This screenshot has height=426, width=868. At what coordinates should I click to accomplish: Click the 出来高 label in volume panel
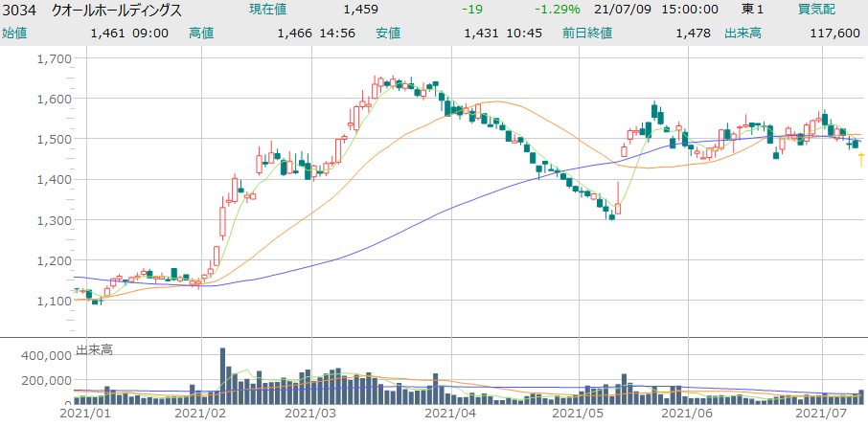coord(94,349)
